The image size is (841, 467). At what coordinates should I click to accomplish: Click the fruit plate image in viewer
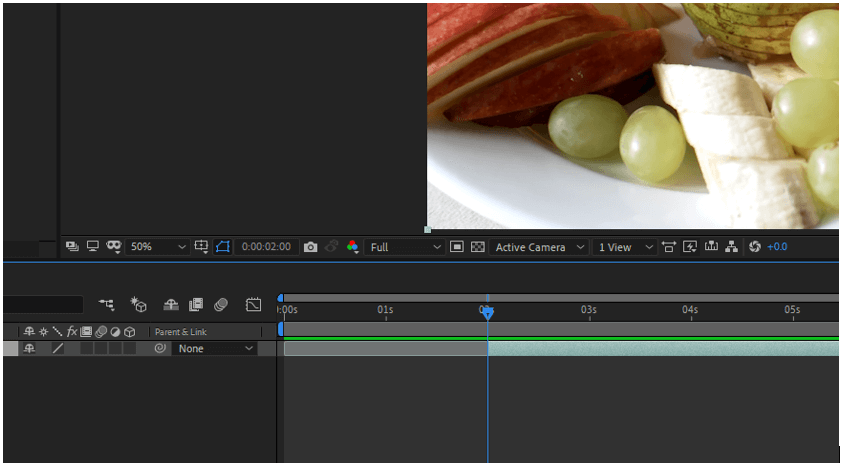[x=633, y=116]
